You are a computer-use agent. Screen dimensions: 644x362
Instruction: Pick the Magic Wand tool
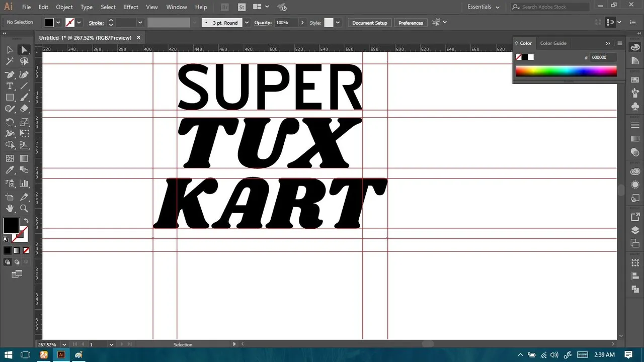(x=10, y=61)
